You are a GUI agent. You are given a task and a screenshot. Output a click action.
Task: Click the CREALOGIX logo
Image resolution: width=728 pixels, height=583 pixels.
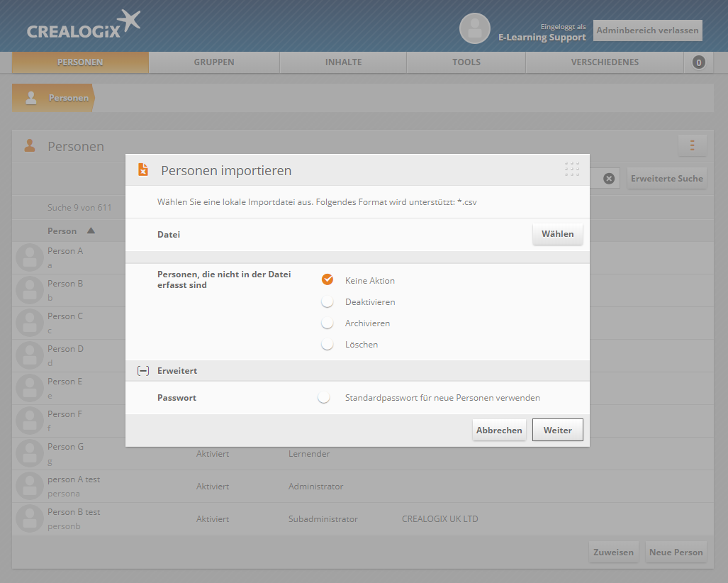coord(83,26)
